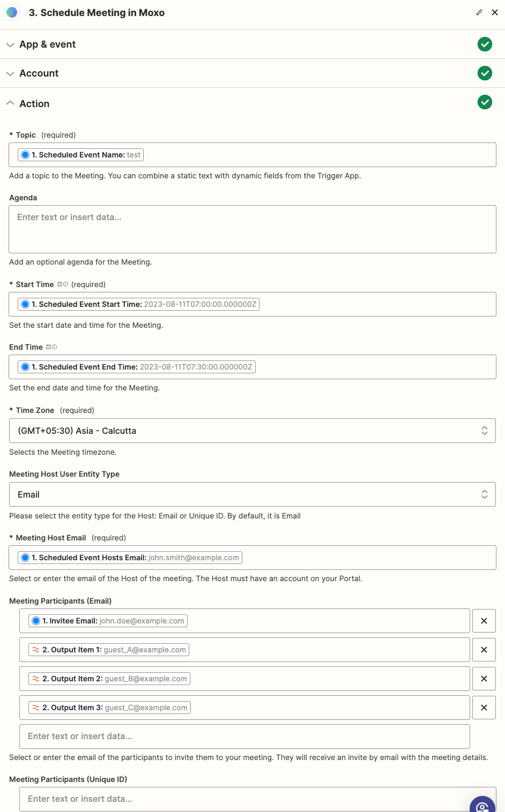Image resolution: width=505 pixels, height=812 pixels.
Task: Open the Time Zone dropdown
Action: pos(252,431)
